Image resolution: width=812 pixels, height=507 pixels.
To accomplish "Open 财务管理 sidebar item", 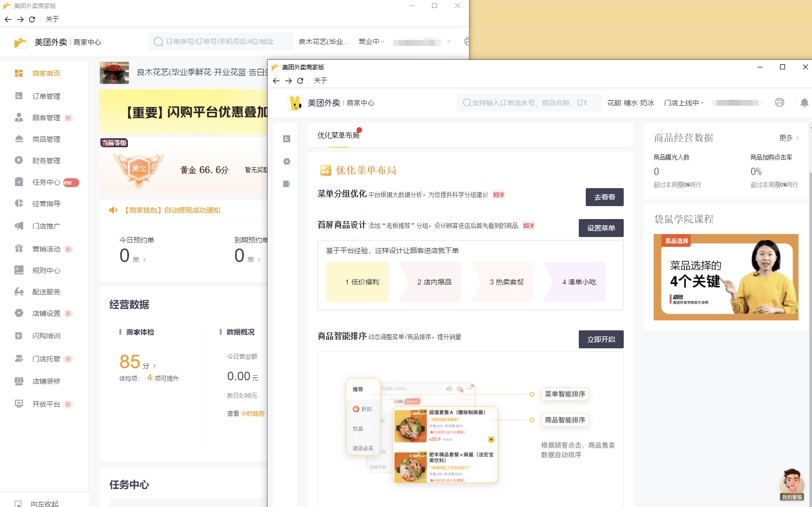I will click(46, 161).
